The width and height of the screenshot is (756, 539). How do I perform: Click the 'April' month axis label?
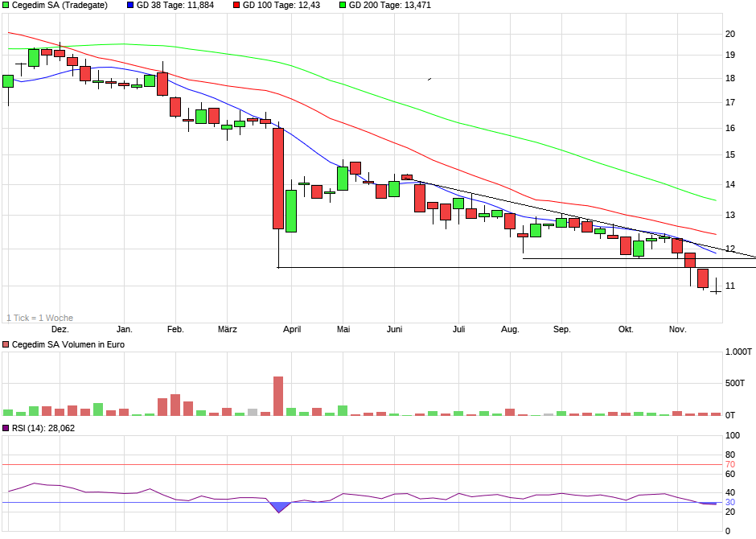[x=292, y=329]
